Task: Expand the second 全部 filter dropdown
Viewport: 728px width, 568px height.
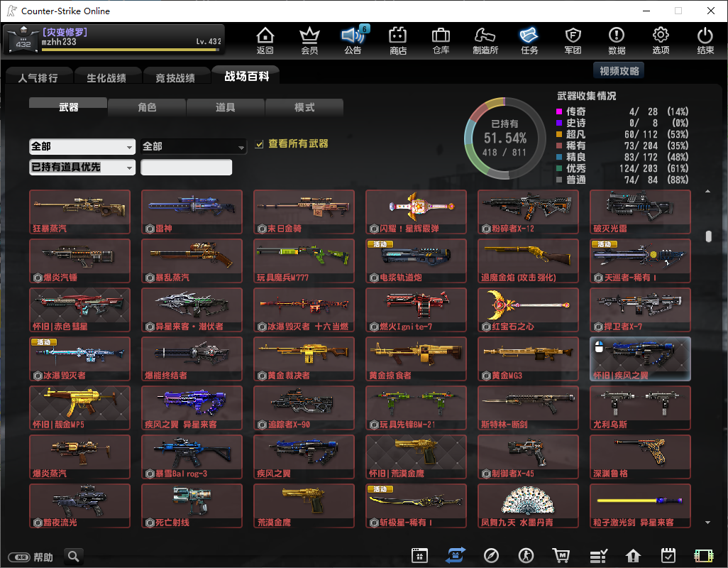Action: pos(193,146)
